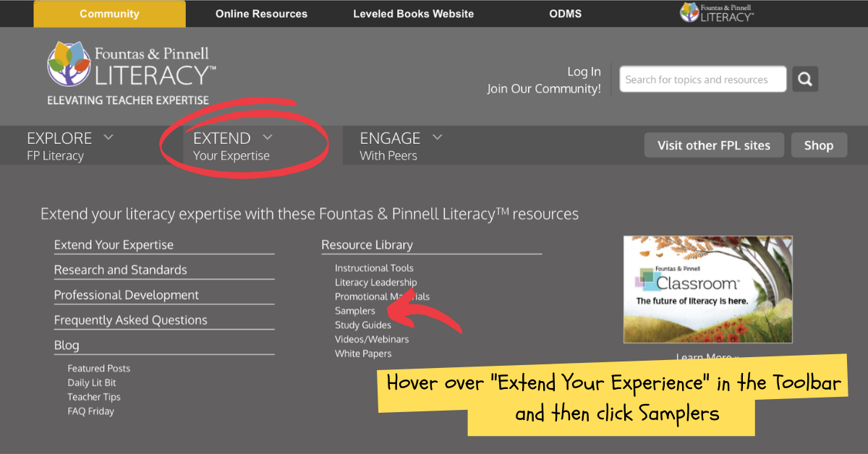Expand the EXPLORE menu chevron
This screenshot has width=868, height=454.
point(109,136)
